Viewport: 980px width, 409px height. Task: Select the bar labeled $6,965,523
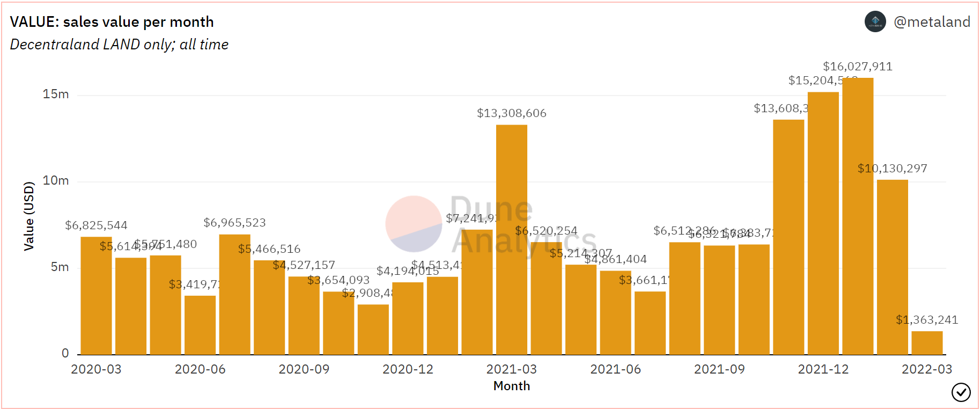coord(234,294)
